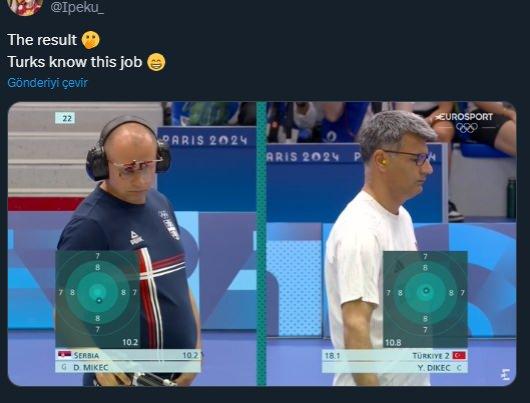Click the 18.1 total in the Türkiye 2 bar
Viewport: 530px width, 403px height.
pos(332,356)
